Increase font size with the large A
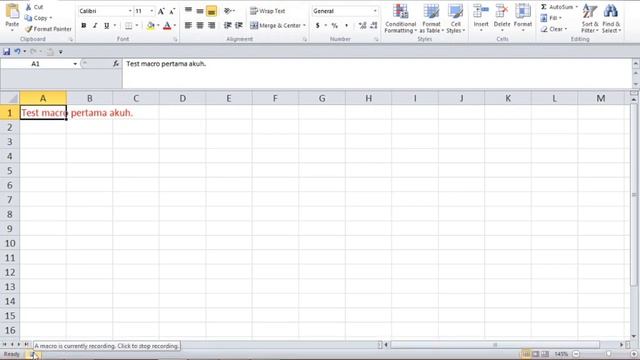This screenshot has width=640, height=360. [161, 11]
